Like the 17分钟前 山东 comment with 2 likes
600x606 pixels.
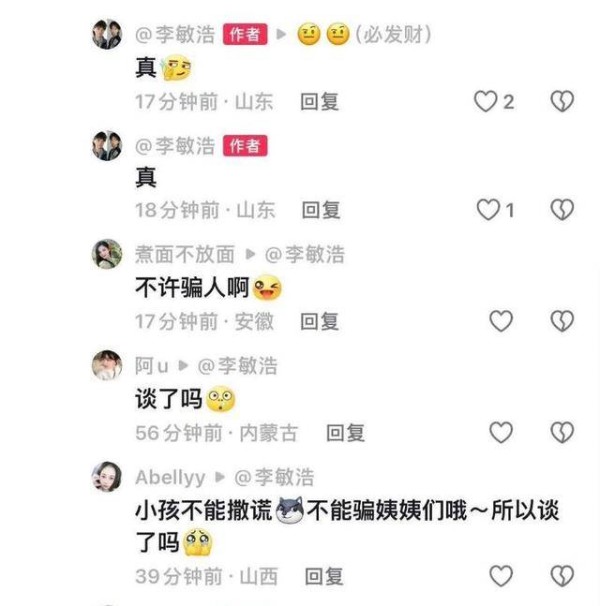click(x=486, y=102)
